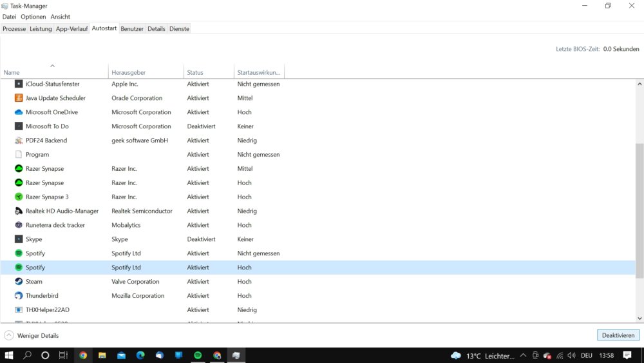Click Deaktiviert status of Microsoft To Do

click(201, 126)
